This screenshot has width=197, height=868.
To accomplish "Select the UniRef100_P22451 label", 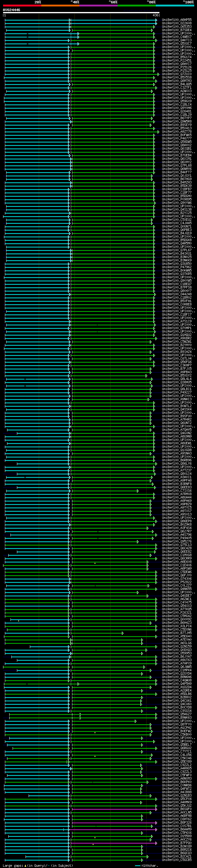I will click(177, 60).
